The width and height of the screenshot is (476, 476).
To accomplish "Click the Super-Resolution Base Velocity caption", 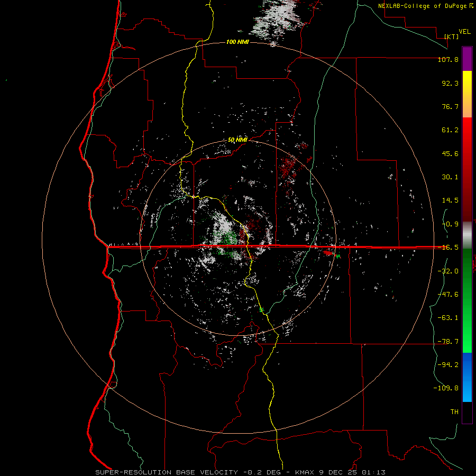I will (241, 472).
